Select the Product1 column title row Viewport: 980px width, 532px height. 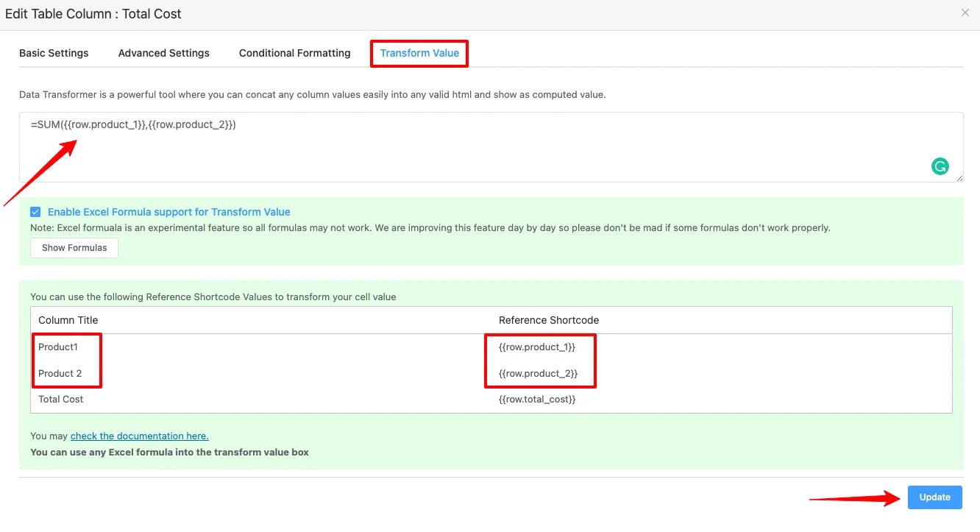[491, 347]
